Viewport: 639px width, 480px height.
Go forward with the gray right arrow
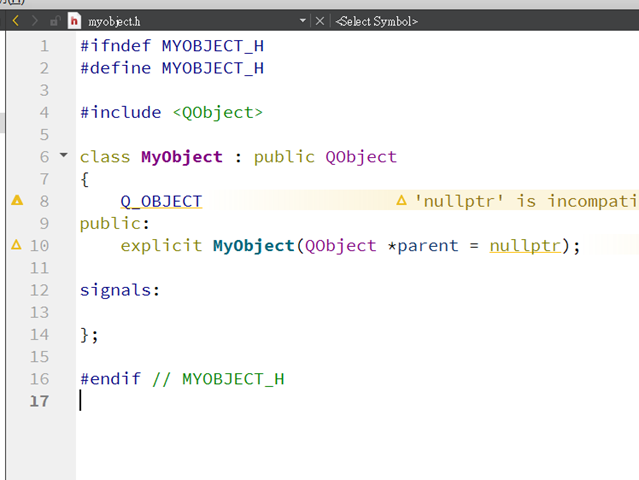pos(34,20)
